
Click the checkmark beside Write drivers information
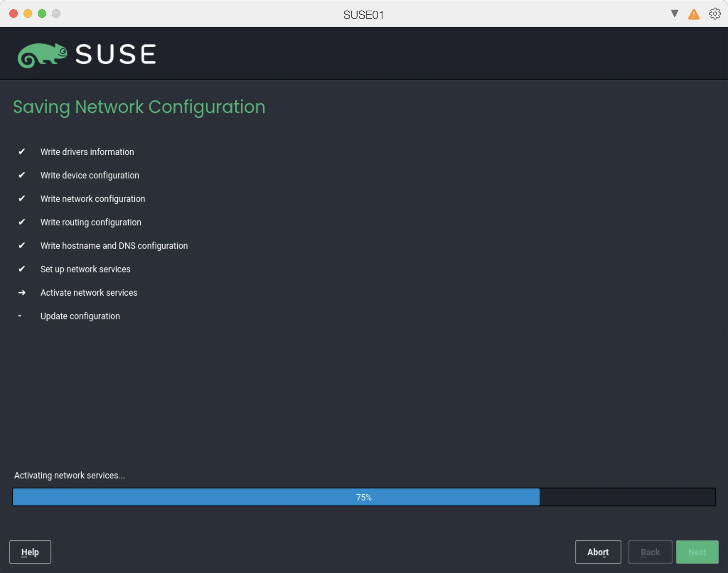[22, 151]
